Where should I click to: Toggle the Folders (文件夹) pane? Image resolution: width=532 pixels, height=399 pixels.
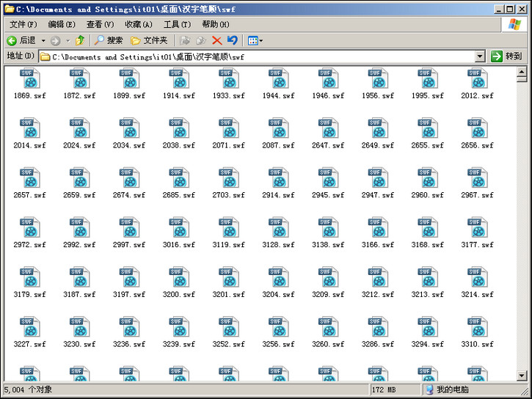[149, 40]
